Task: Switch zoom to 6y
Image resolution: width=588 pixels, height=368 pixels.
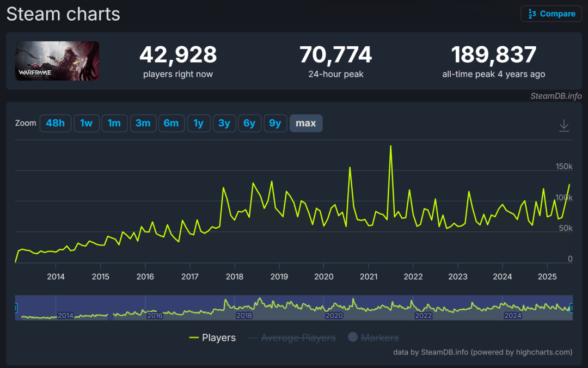Action: click(x=249, y=123)
